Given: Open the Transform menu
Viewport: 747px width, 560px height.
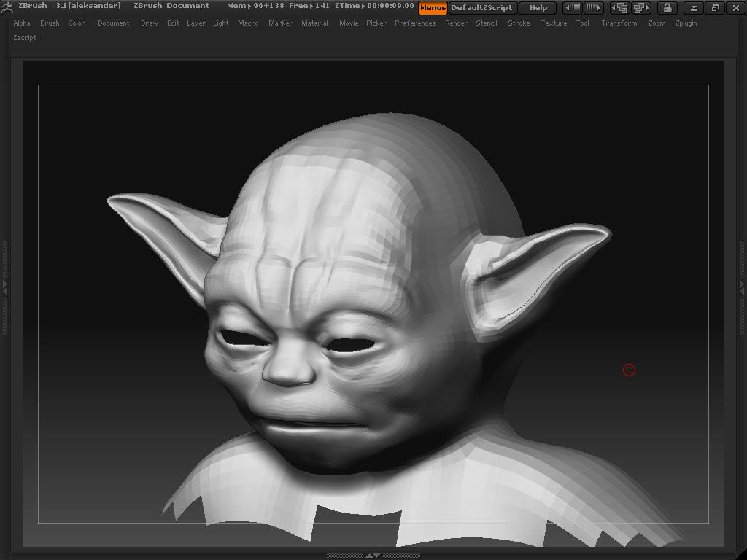Looking at the screenshot, I should point(619,23).
